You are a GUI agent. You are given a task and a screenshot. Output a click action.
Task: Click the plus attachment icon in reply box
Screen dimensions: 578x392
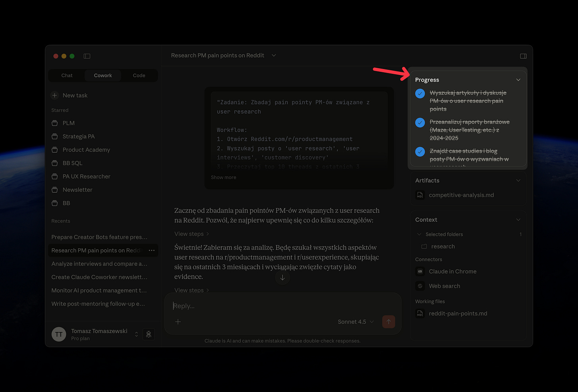(178, 322)
